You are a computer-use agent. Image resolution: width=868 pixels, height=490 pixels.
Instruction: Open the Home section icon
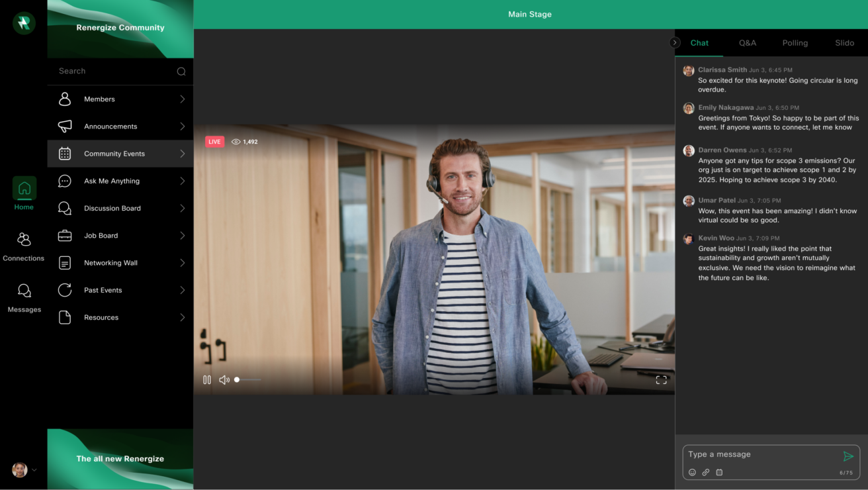[24, 188]
